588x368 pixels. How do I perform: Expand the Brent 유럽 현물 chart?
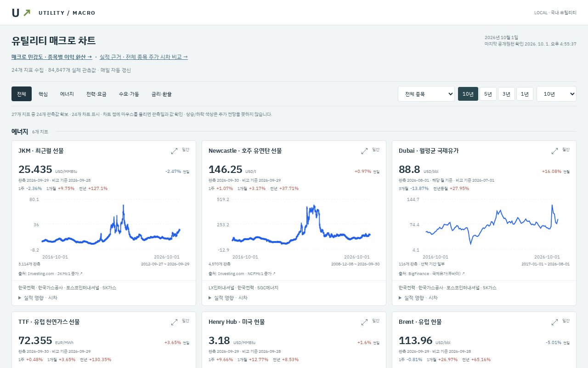pos(554,322)
